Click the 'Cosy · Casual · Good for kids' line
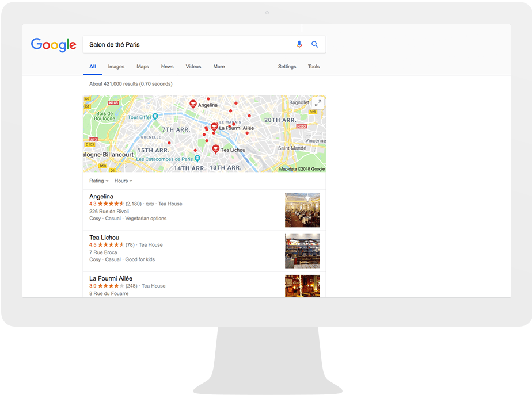Viewport: 532px width, 406px height. (122, 259)
